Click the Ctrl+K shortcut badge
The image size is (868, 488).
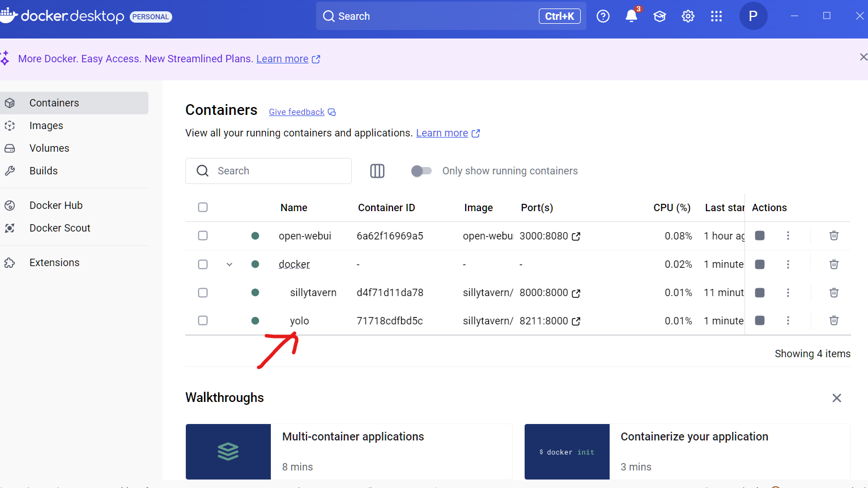pos(560,16)
